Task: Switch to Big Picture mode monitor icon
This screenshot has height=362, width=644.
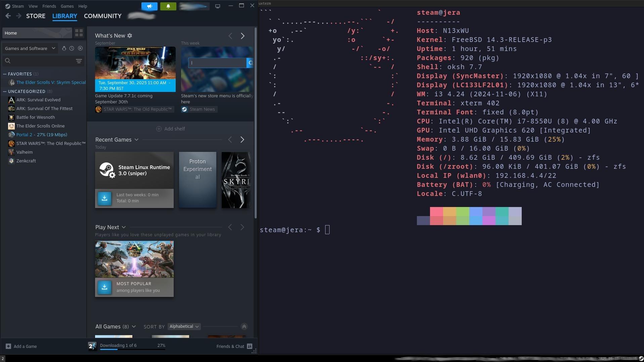Action: 218,6
